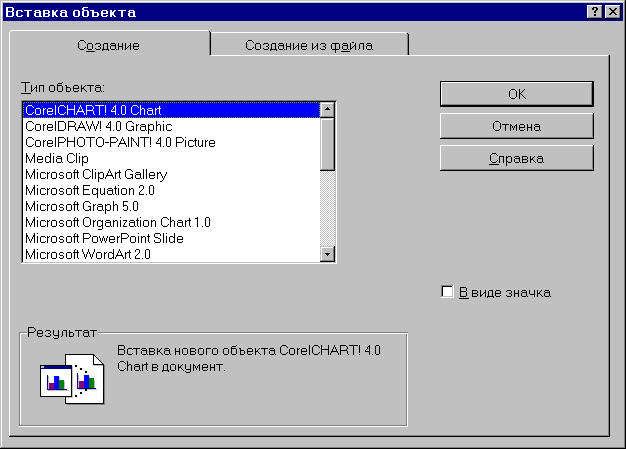The width and height of the screenshot is (626, 449).
Task: Select CorelCHART! 4.0 Chart in list
Action: pyautogui.click(x=93, y=110)
